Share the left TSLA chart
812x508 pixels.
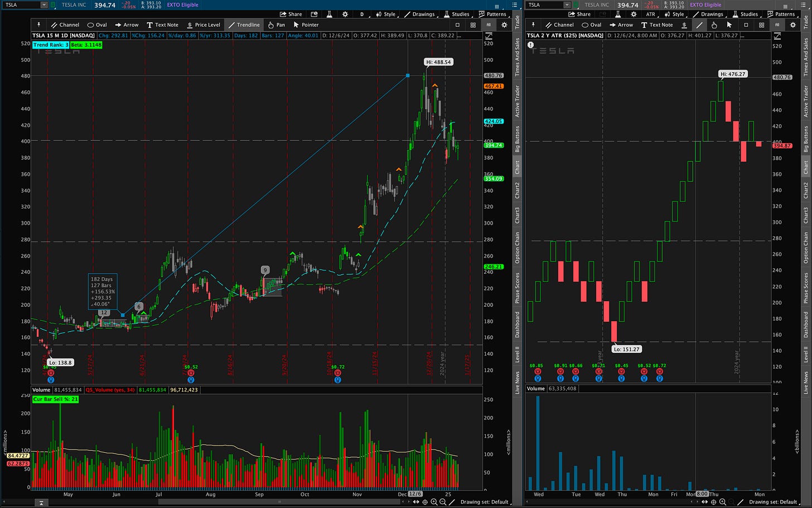click(x=292, y=14)
